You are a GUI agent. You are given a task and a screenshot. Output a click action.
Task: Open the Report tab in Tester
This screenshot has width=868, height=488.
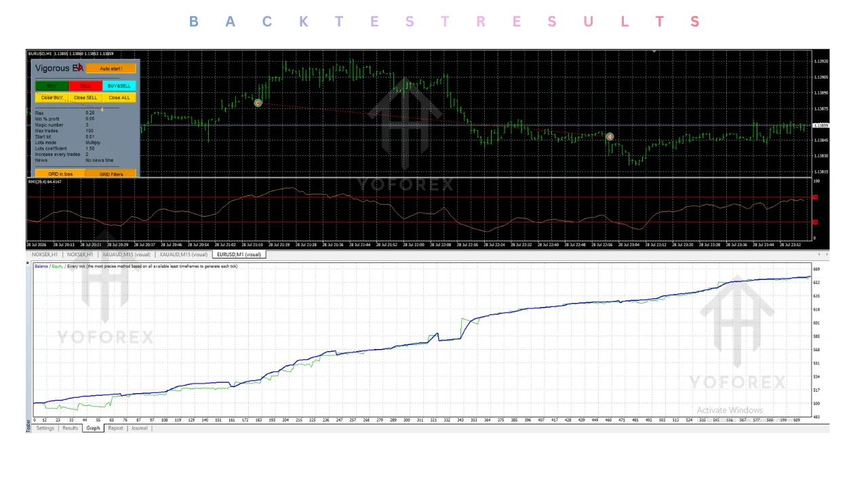pyautogui.click(x=115, y=428)
